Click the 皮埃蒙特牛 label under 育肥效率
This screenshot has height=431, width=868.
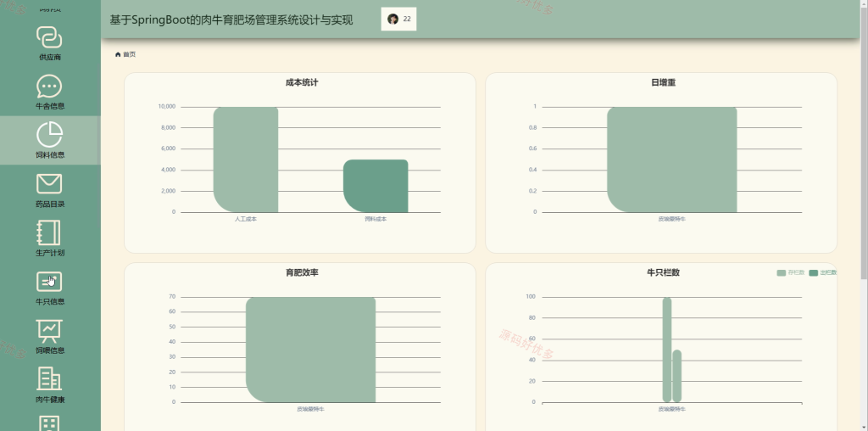tap(310, 409)
